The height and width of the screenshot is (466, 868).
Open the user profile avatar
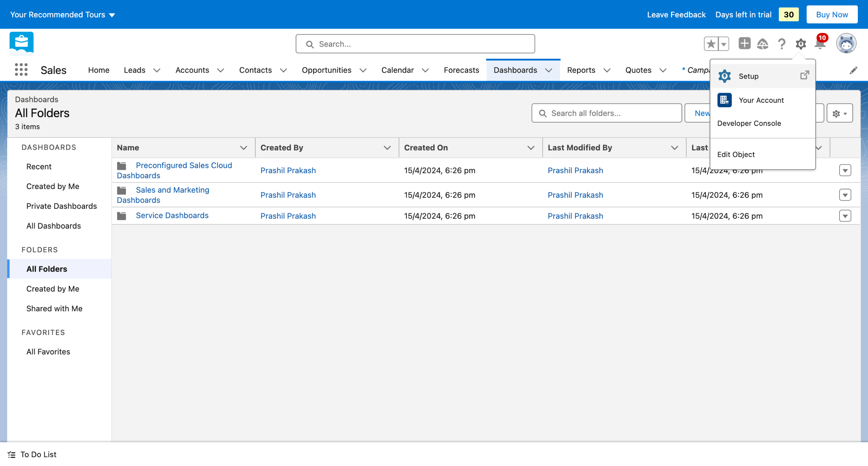point(846,44)
